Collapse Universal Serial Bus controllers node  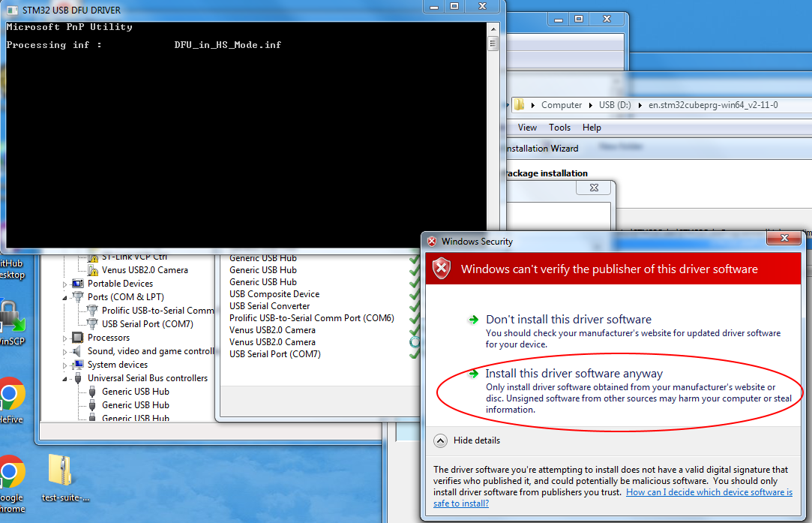point(64,378)
